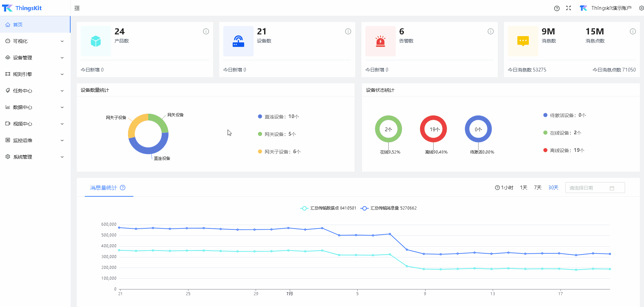644x307 pixels.
Task: Open the help question mark icon in header
Action: [x=557, y=8]
